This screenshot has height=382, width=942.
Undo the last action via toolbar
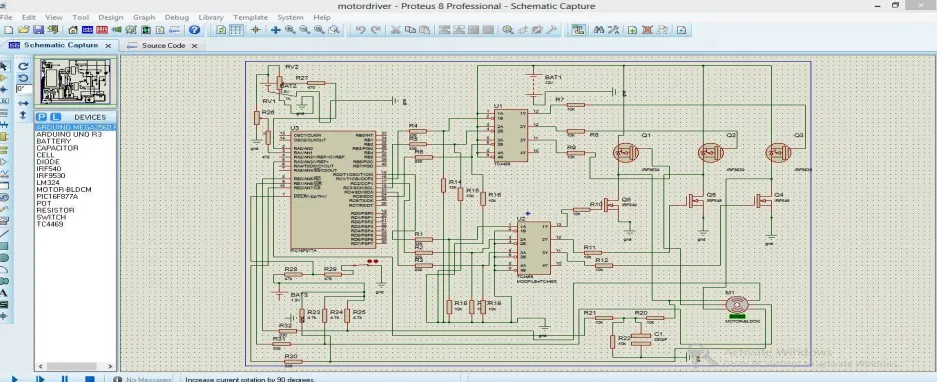click(360, 29)
